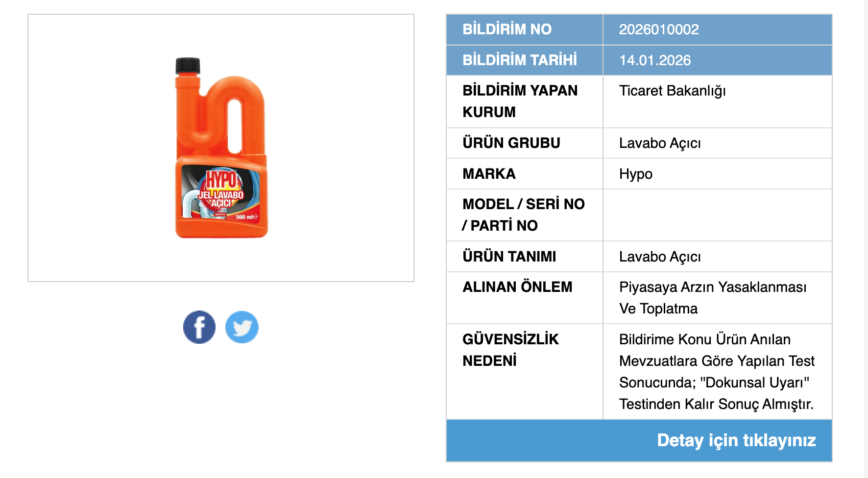The width and height of the screenshot is (868, 478).
Task: Click the 'Detay için tıklayınız' link
Action: coord(736,440)
